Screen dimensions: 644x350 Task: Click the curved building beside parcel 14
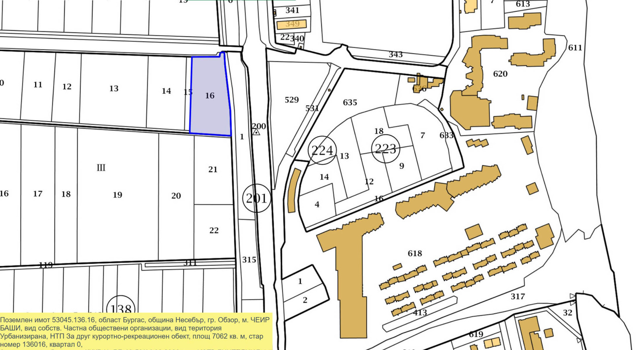[x=293, y=191]
